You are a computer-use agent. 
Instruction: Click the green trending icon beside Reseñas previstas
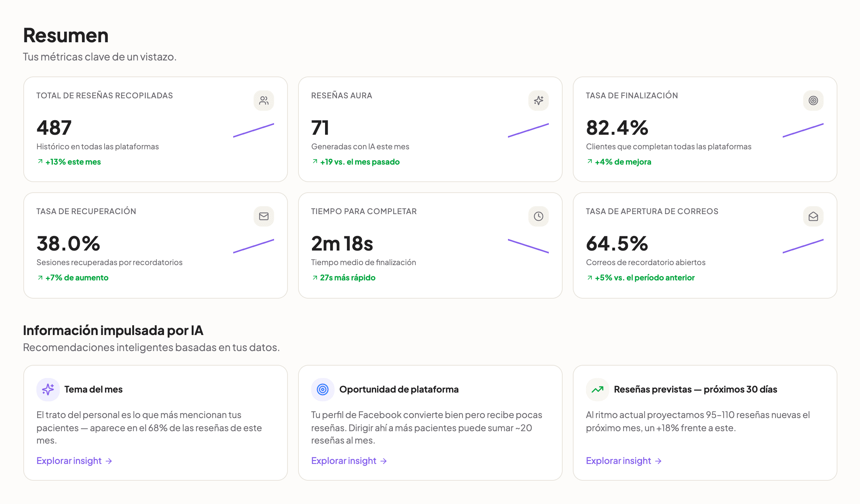click(598, 390)
